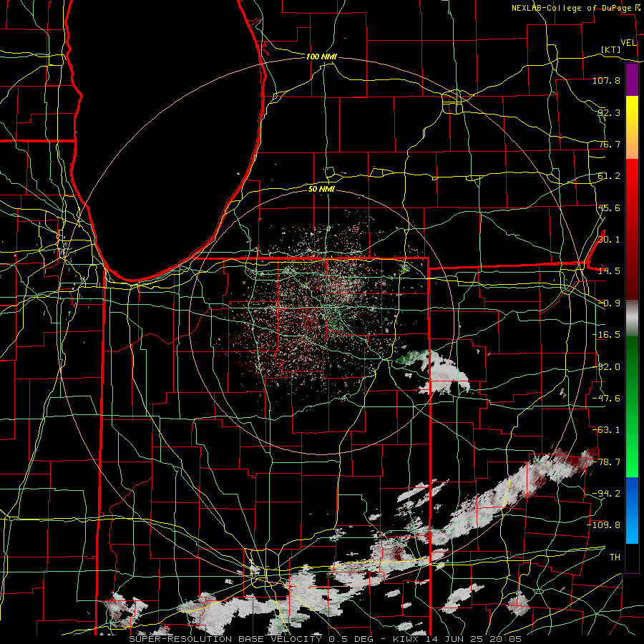Select the 61.2 velocity scale value

pos(609,176)
